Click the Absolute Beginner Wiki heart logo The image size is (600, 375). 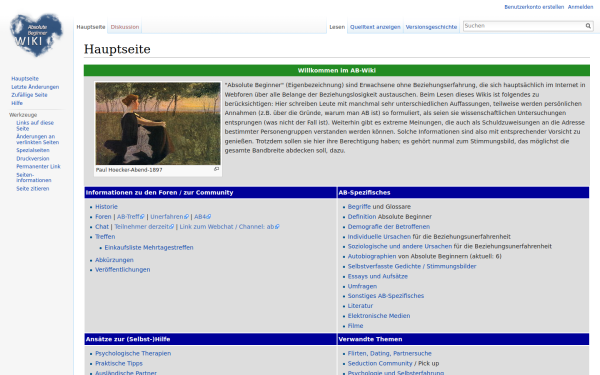[36, 35]
